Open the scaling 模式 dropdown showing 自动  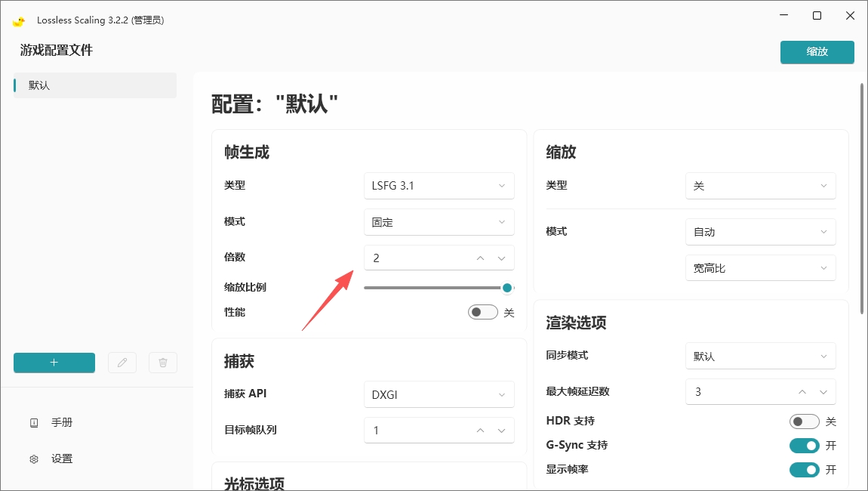pos(761,232)
